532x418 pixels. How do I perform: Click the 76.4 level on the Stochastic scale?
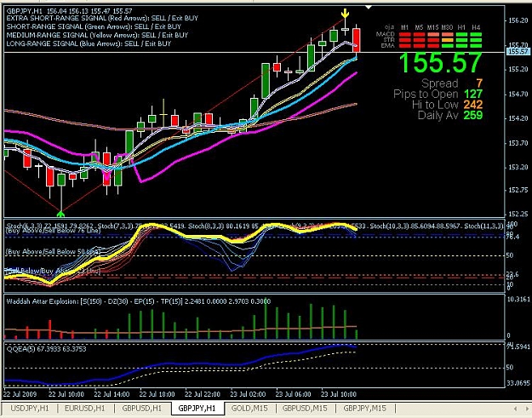[x=512, y=238]
